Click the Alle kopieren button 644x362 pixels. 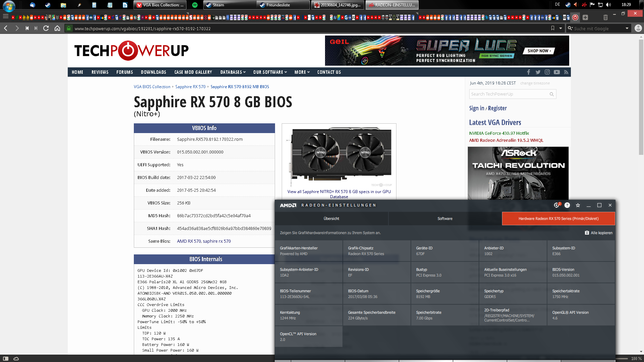[x=599, y=233]
